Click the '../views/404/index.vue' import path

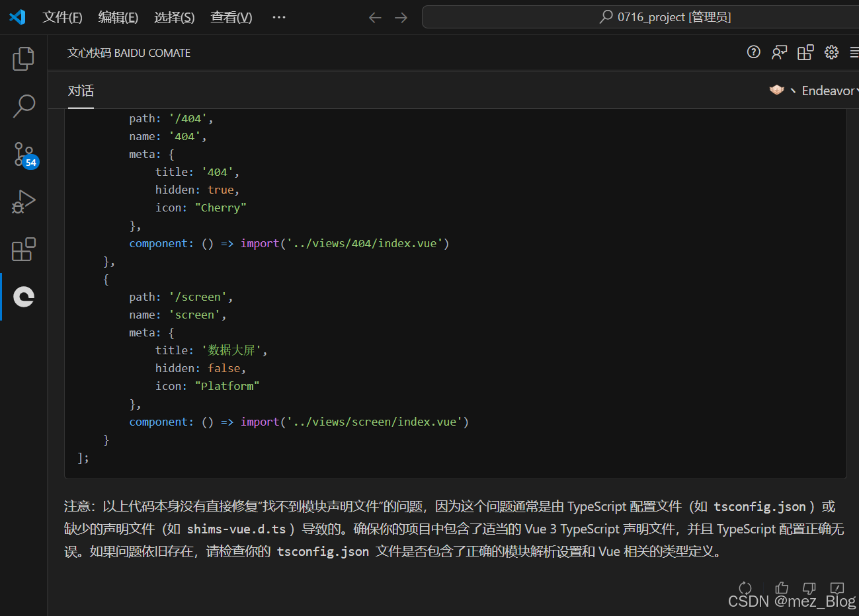[364, 243]
